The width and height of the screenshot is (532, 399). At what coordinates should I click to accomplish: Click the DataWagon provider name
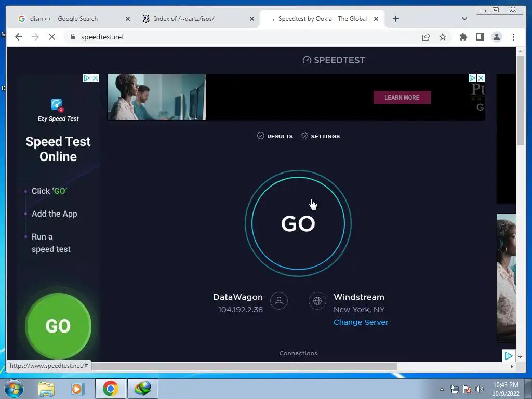click(238, 297)
